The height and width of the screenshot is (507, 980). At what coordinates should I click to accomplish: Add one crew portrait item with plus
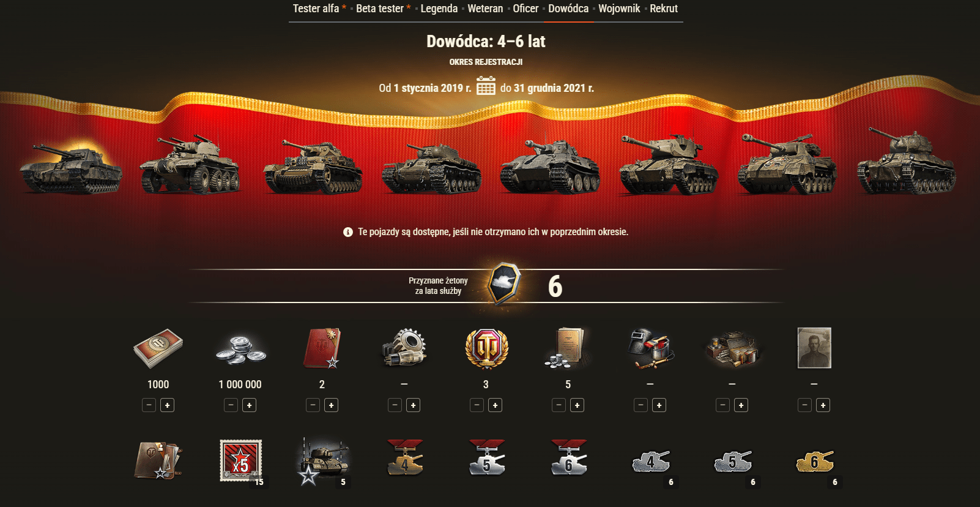coord(823,405)
